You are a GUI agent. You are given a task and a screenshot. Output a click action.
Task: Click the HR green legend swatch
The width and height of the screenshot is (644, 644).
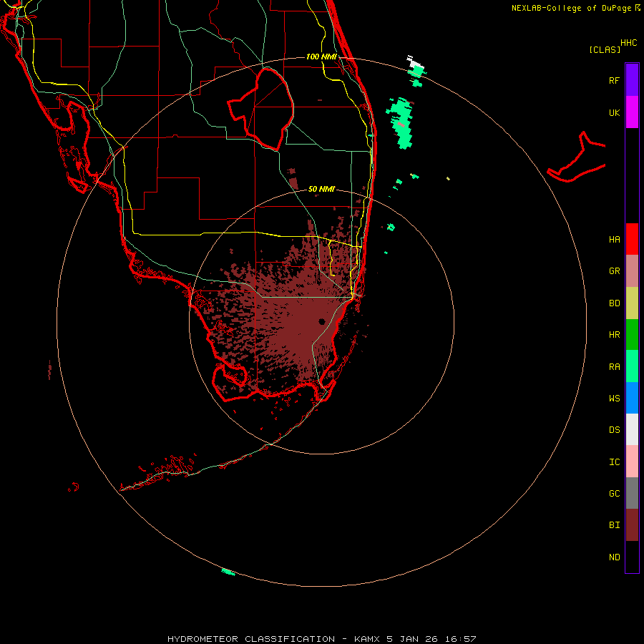pos(632,334)
